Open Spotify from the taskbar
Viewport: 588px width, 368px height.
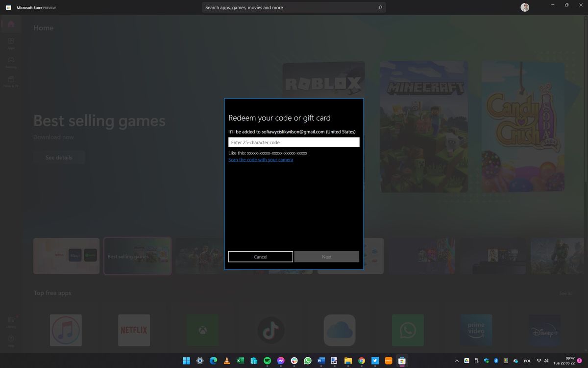(x=267, y=361)
